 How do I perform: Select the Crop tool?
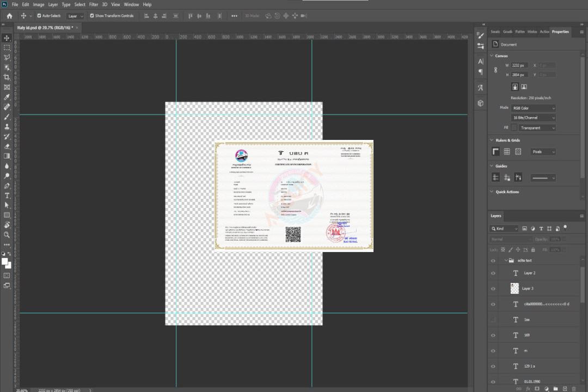pos(7,77)
